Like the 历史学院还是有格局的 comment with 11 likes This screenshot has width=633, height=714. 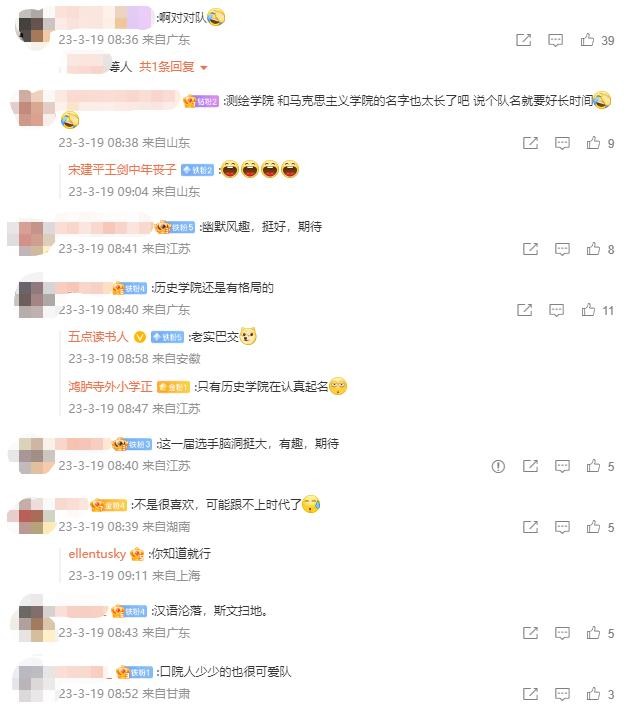[588, 311]
